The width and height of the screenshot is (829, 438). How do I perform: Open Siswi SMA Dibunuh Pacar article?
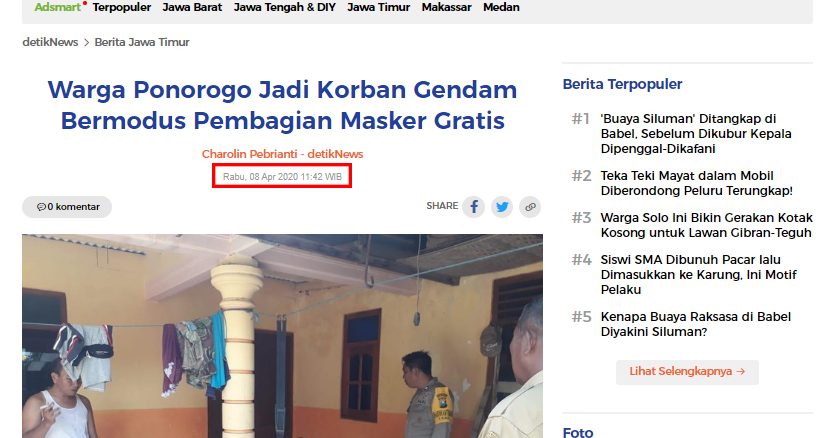[698, 275]
